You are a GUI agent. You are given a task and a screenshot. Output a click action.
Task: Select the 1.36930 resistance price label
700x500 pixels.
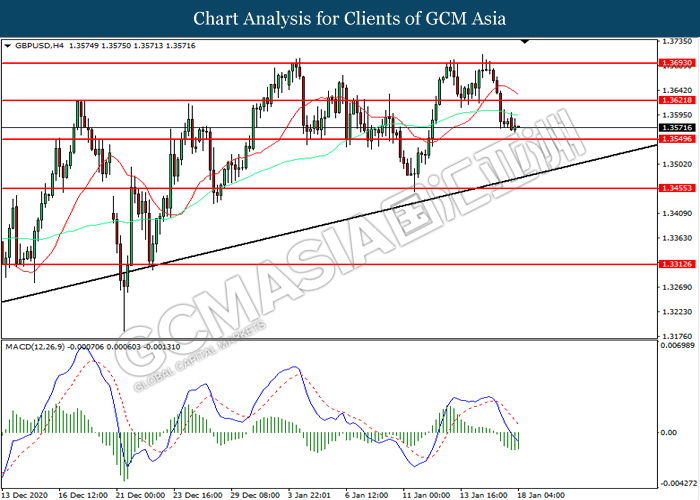[x=677, y=63]
